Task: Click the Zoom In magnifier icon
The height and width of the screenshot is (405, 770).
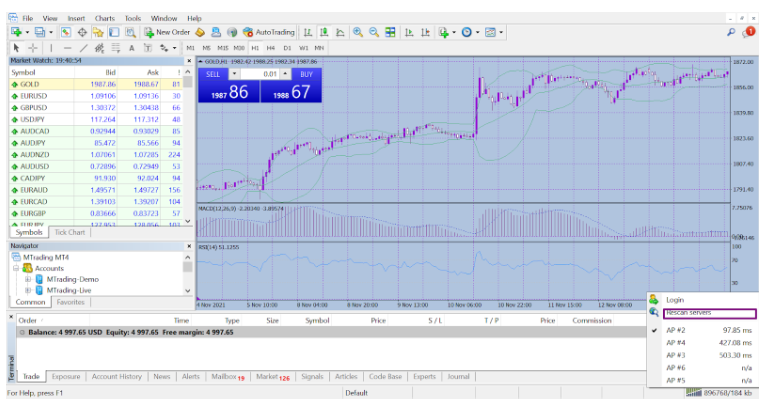Action: [x=358, y=32]
